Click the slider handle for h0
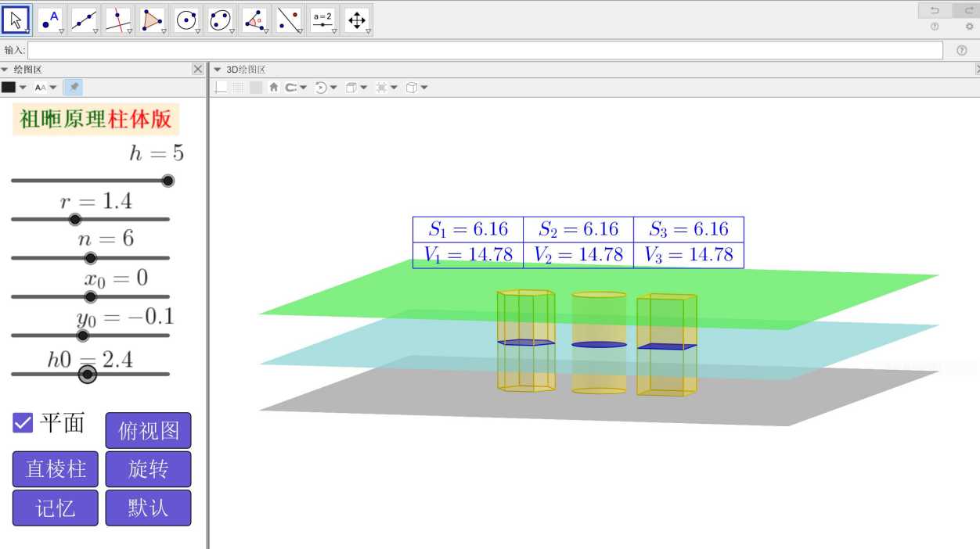The width and height of the screenshot is (980, 549). pyautogui.click(x=88, y=375)
